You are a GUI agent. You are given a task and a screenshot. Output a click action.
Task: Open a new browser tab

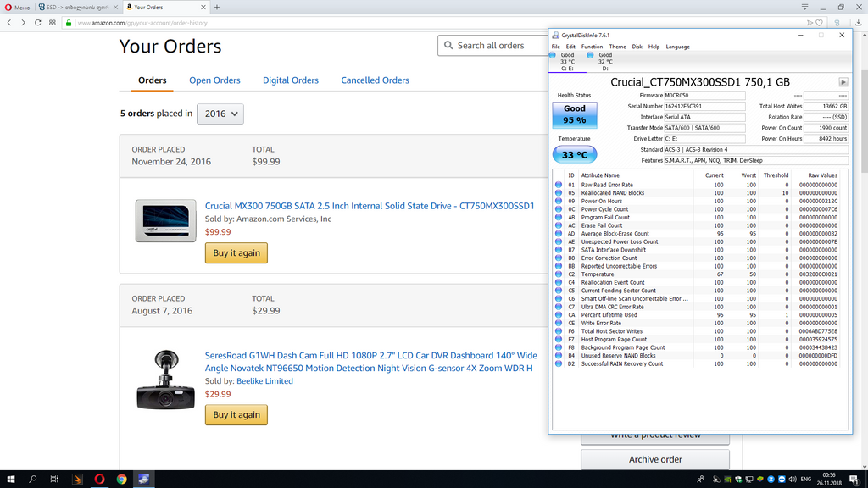tap(217, 7)
